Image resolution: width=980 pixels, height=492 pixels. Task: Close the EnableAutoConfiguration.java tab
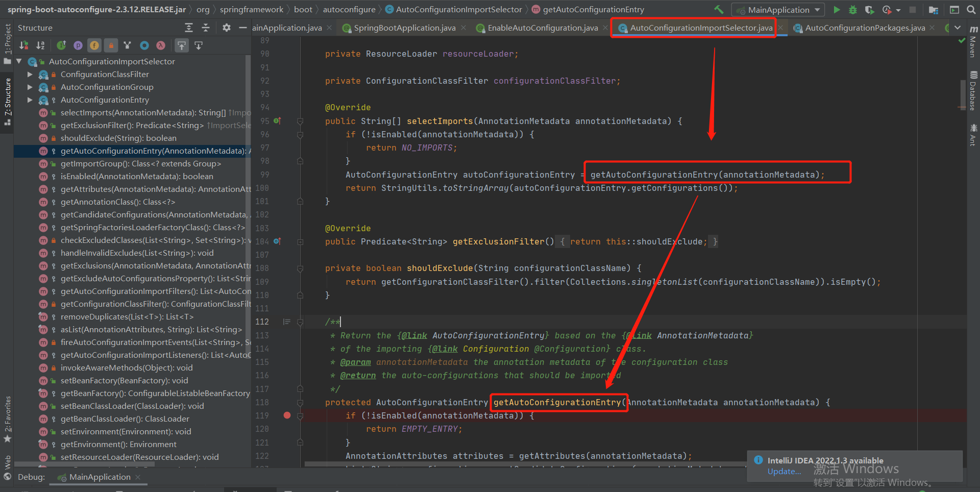605,28
